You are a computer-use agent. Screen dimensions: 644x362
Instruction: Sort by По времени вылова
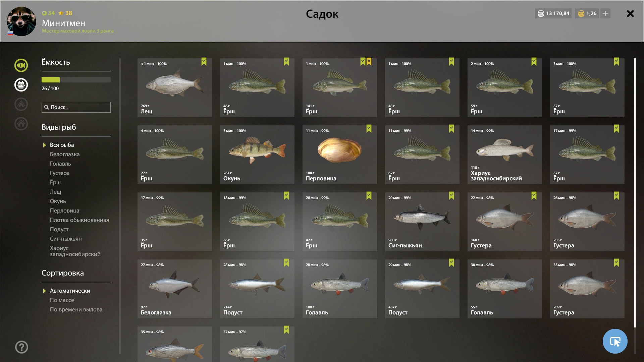76,309
